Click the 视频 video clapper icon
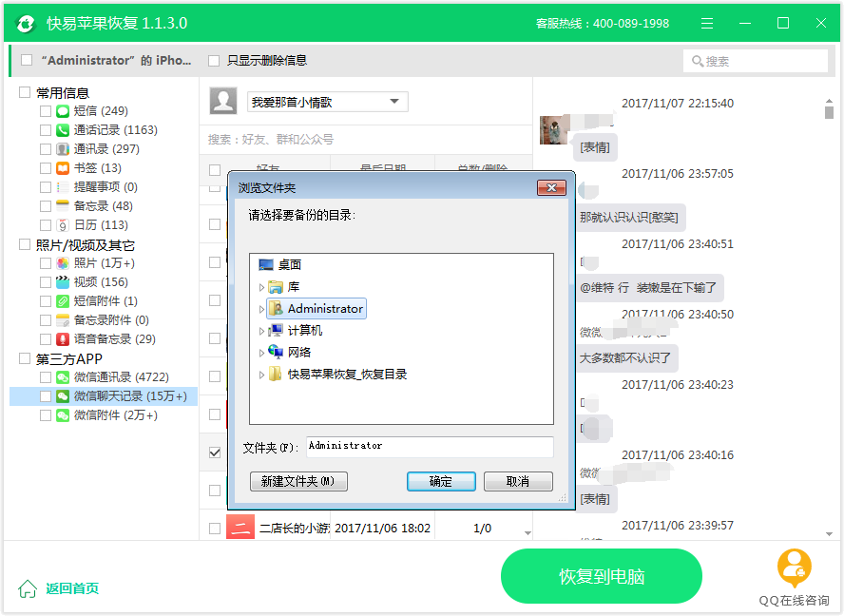Viewport: 844px width, 616px height. tap(63, 282)
